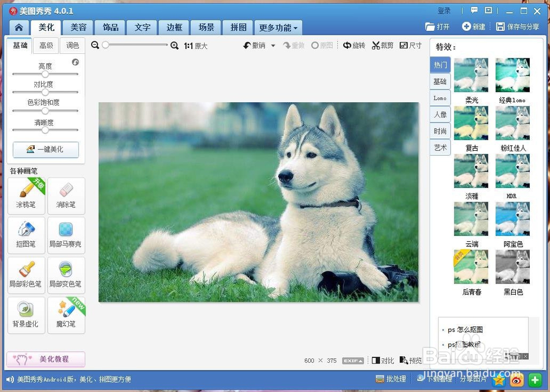550x392 pixels.
Task: Switch to the 拼图 tab
Action: [239, 27]
